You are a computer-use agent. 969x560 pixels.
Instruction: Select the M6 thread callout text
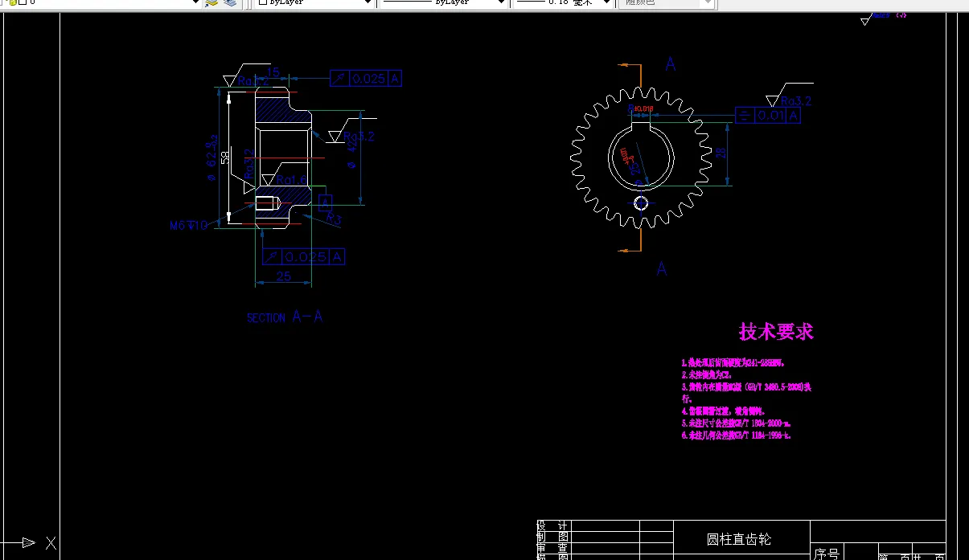pos(189,226)
